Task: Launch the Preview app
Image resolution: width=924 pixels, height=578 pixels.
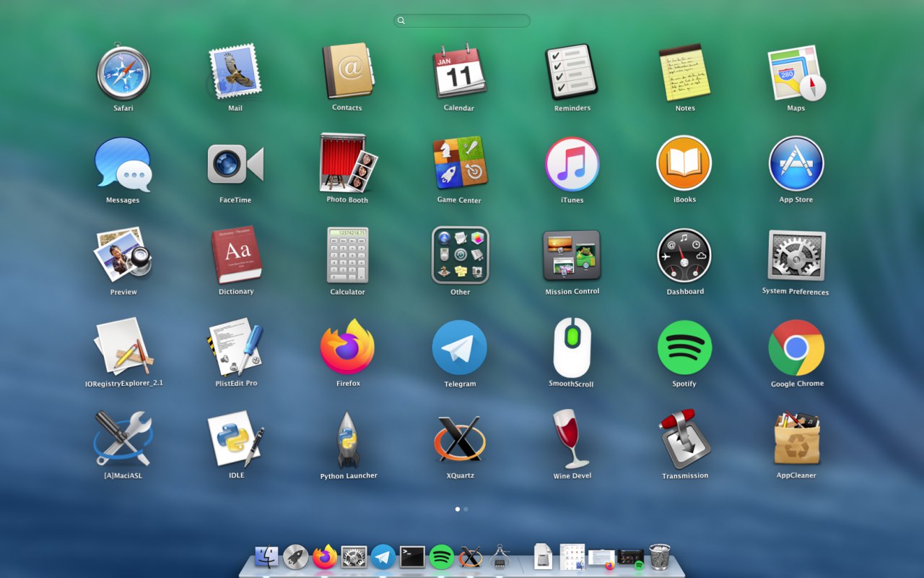Action: [x=123, y=254]
